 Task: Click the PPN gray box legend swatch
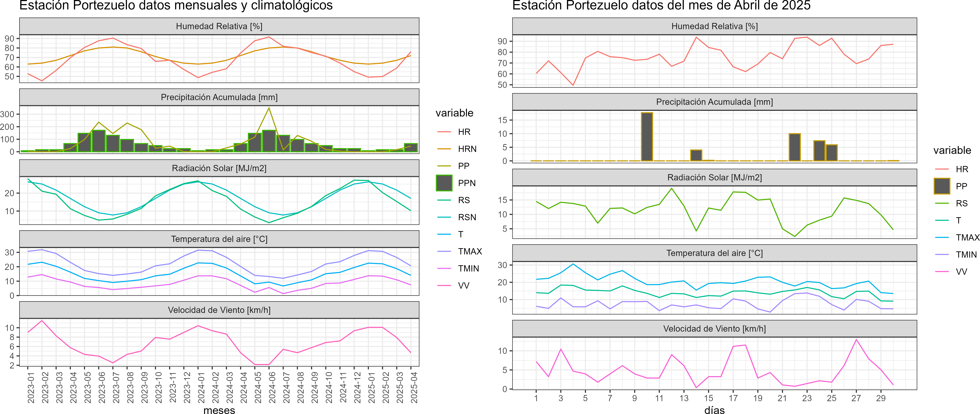coord(444,183)
